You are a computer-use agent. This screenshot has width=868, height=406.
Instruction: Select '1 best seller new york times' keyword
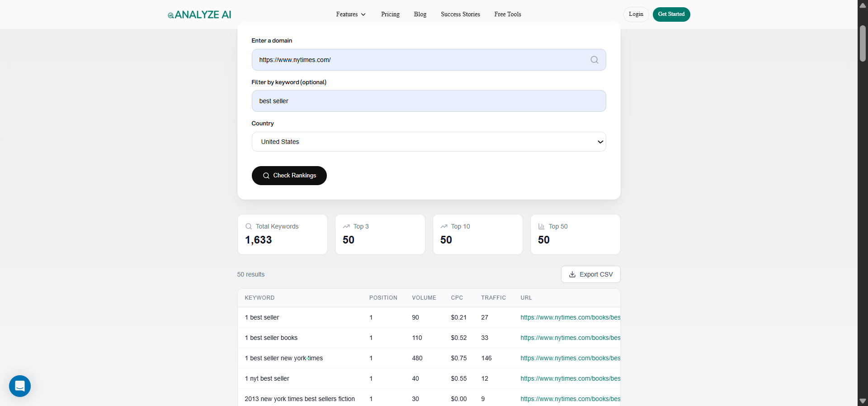[284, 358]
